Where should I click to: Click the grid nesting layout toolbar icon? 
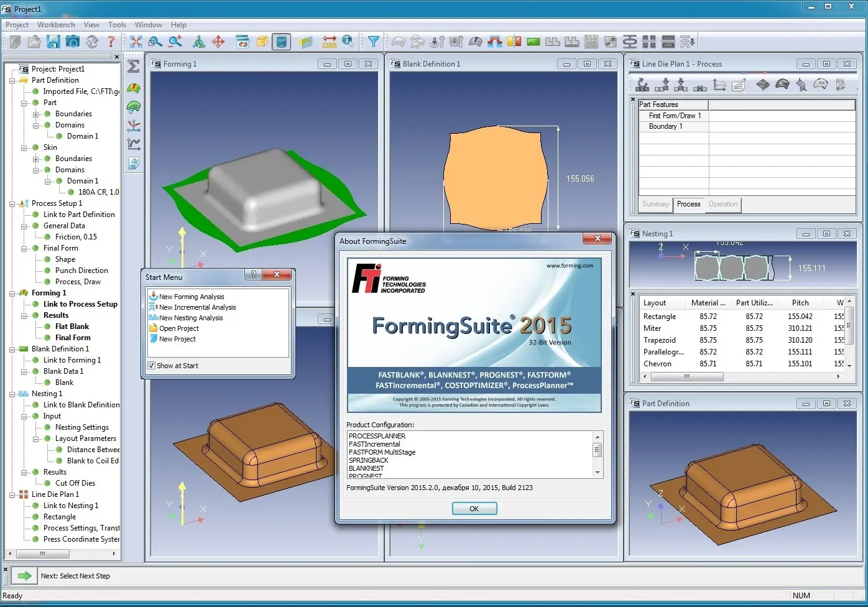pyautogui.click(x=591, y=42)
